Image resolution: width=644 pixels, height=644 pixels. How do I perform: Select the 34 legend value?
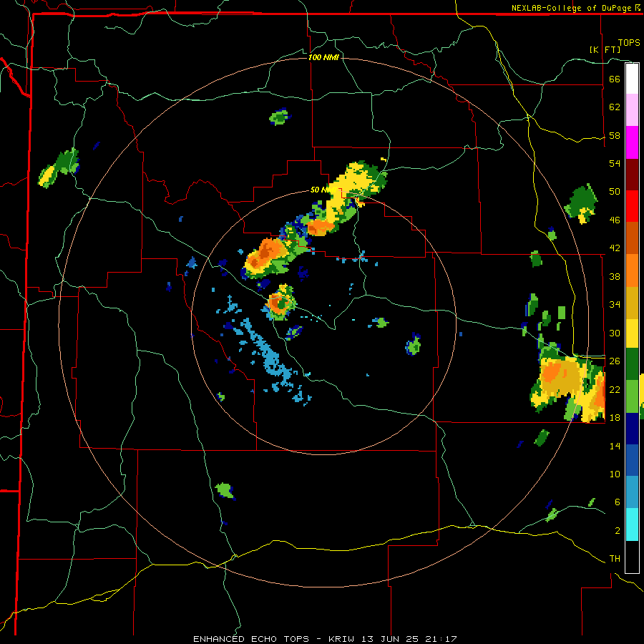pos(615,305)
